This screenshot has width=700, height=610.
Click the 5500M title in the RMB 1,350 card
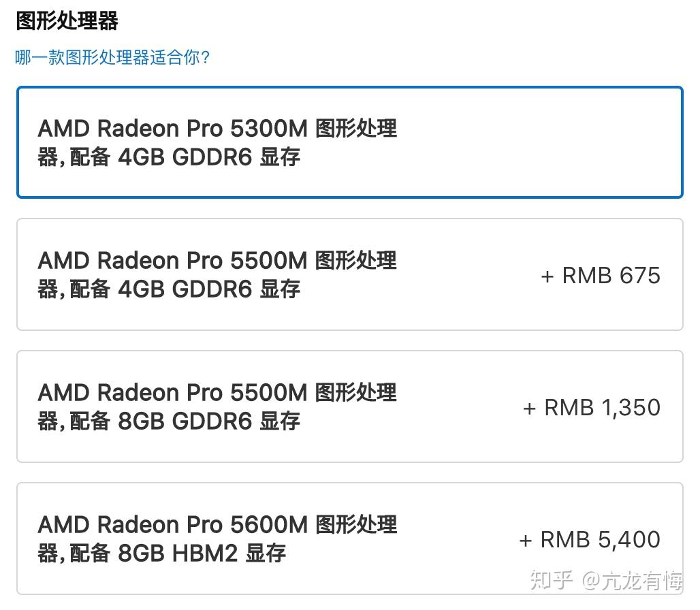[174, 392]
